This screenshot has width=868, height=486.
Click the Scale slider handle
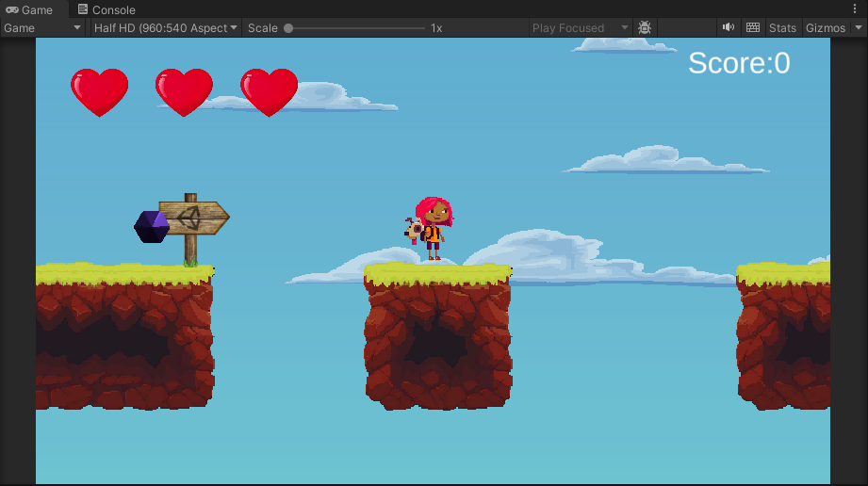coord(288,28)
